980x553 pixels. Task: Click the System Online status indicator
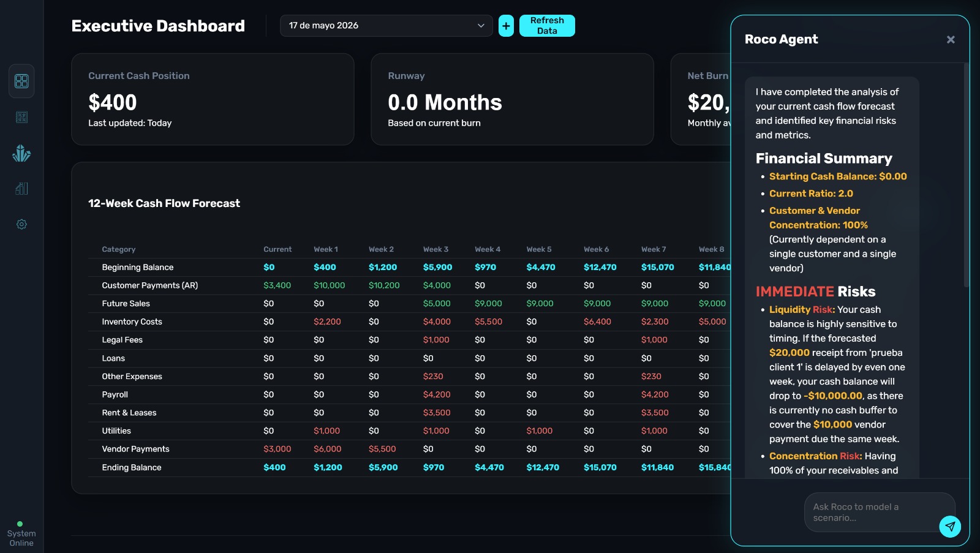tap(21, 534)
